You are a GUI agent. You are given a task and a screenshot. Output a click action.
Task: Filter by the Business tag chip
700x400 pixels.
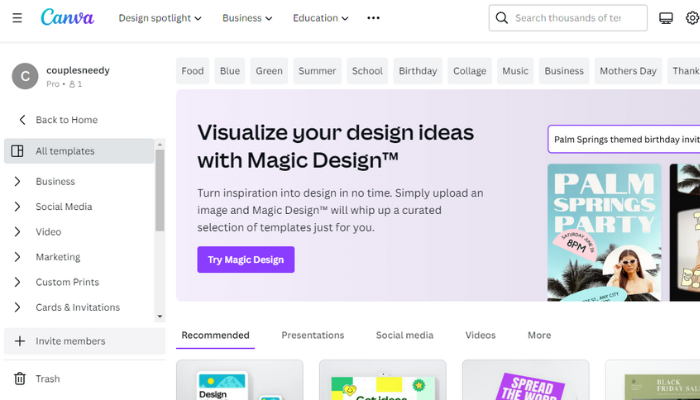tap(564, 71)
